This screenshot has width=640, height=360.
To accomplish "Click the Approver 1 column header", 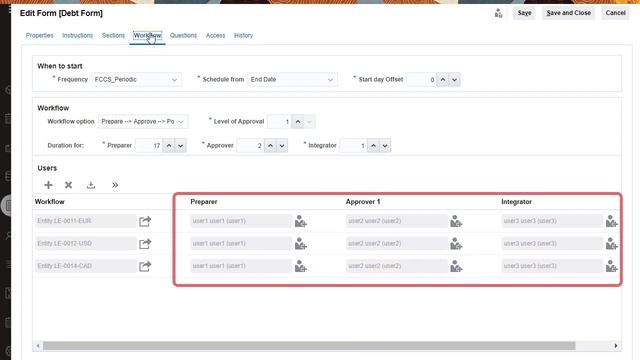I will coord(363,202).
